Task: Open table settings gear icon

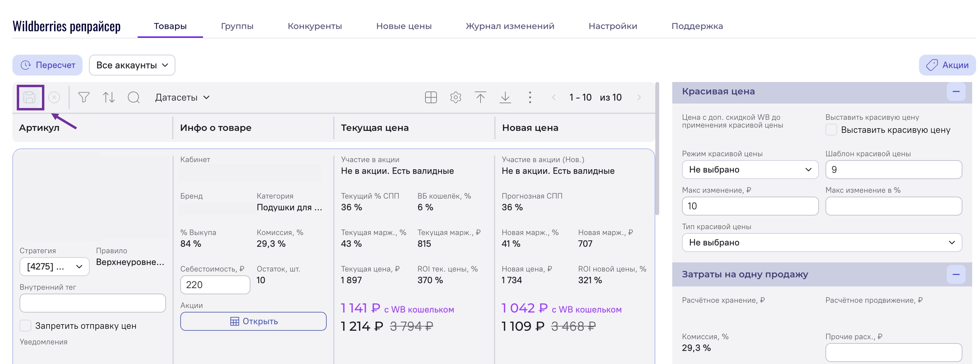Action: 455,98
